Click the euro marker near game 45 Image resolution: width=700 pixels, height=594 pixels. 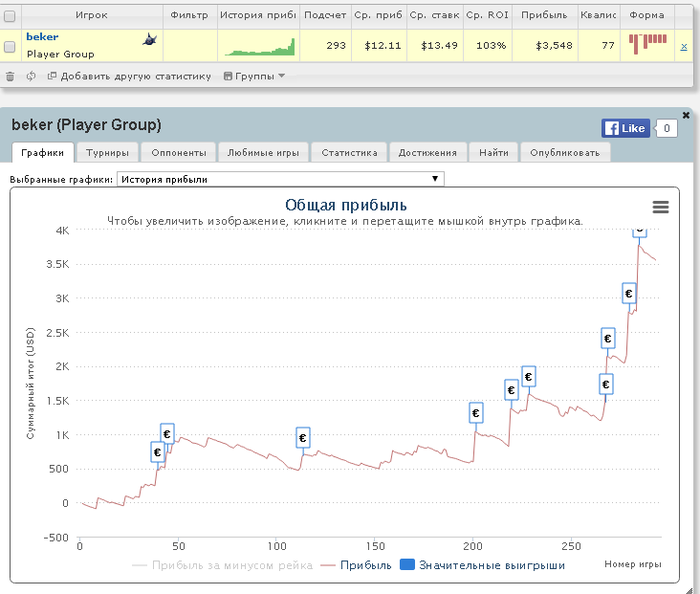pos(167,433)
